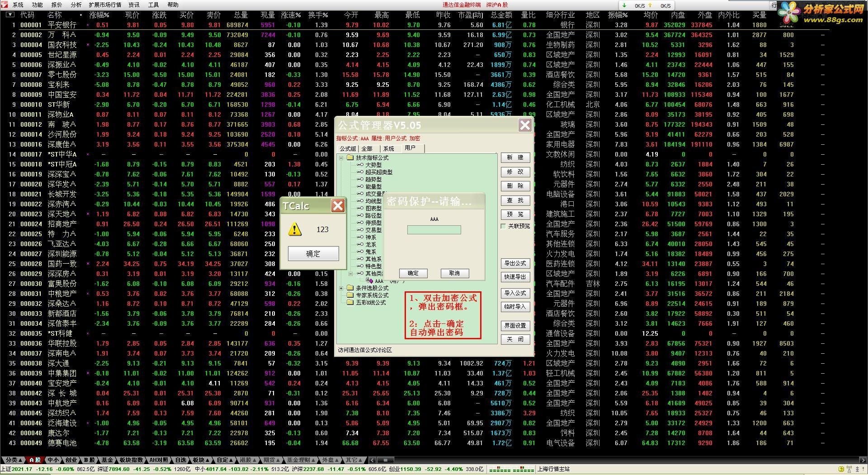Image resolution: width=868 pixels, height=475 pixels.
Task: Click the encrypted AAA formula lock icon
Action: point(370,281)
